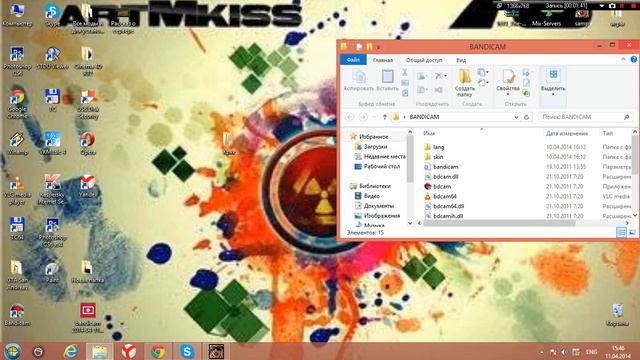The width and height of the screenshot is (640, 360).
Task: Click the horizontal scrollbar of the file list
Action: pyautogui.click(x=499, y=223)
